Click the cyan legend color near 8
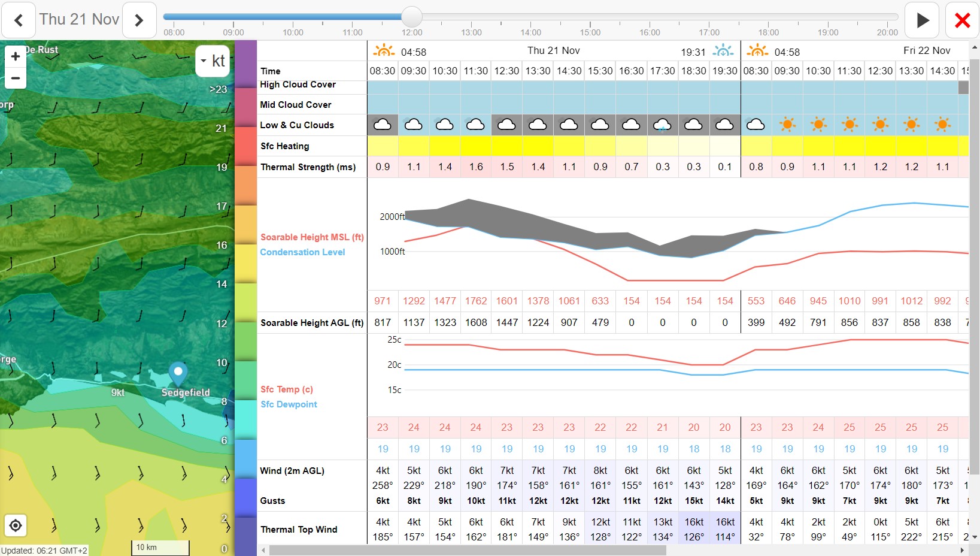Viewport: 980px width, 556px height. click(245, 419)
